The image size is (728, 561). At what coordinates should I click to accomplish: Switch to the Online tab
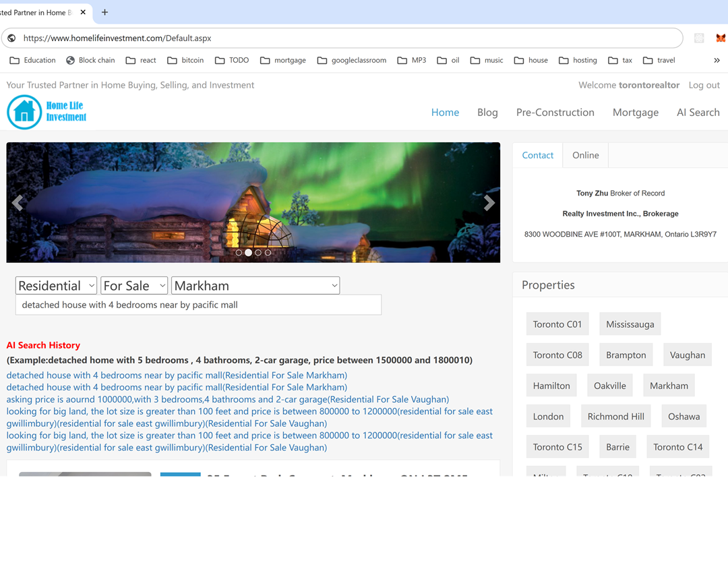(x=586, y=155)
